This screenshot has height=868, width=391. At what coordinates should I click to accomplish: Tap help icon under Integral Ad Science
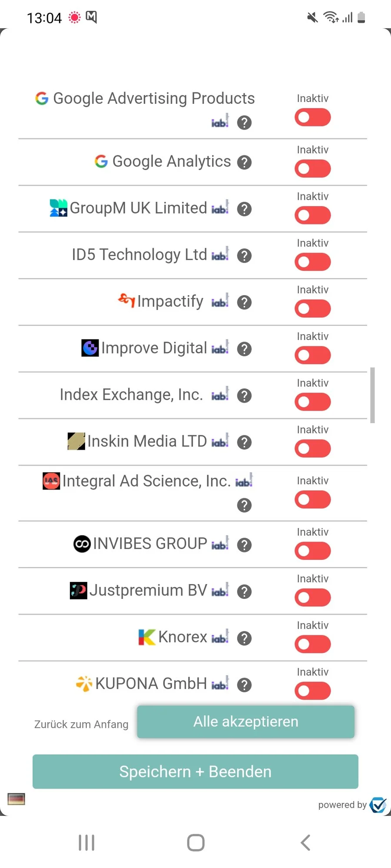pos(244,505)
